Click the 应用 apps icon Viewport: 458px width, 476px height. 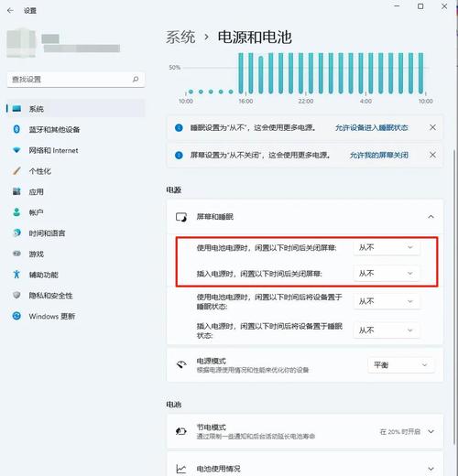(16, 191)
